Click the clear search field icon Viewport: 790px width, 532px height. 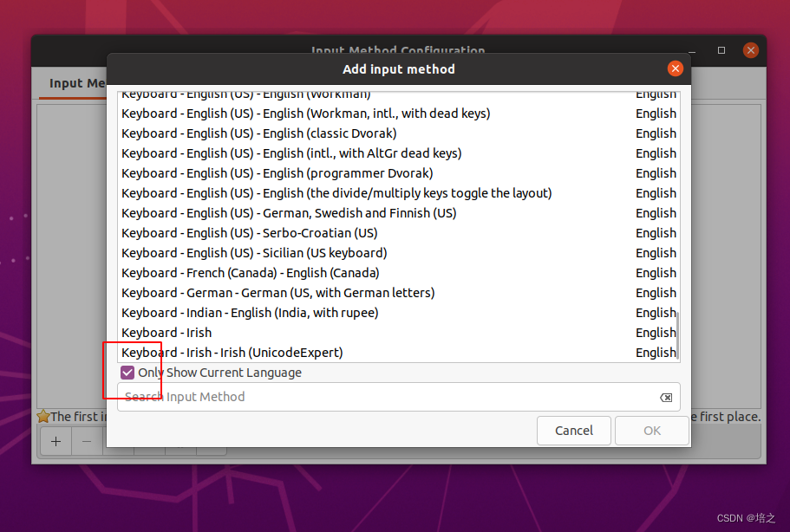(x=666, y=398)
